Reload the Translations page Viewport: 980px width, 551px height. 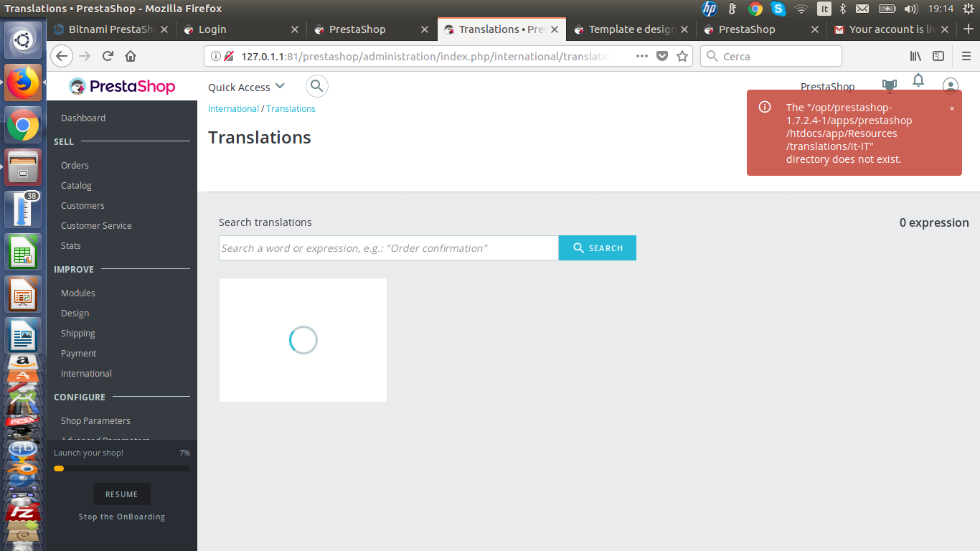click(x=108, y=56)
